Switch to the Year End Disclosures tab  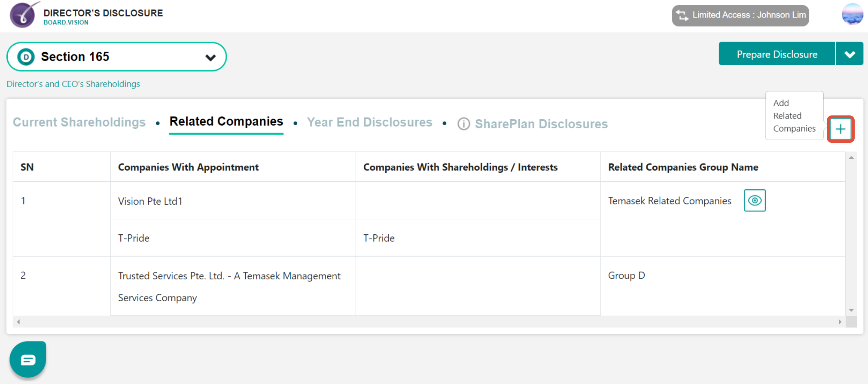(369, 122)
